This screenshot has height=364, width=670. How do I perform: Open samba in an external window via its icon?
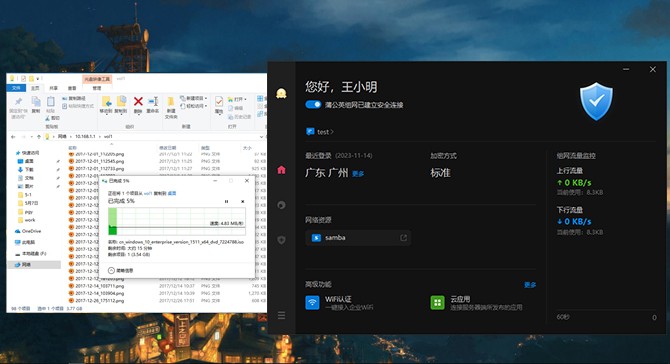tap(403, 238)
